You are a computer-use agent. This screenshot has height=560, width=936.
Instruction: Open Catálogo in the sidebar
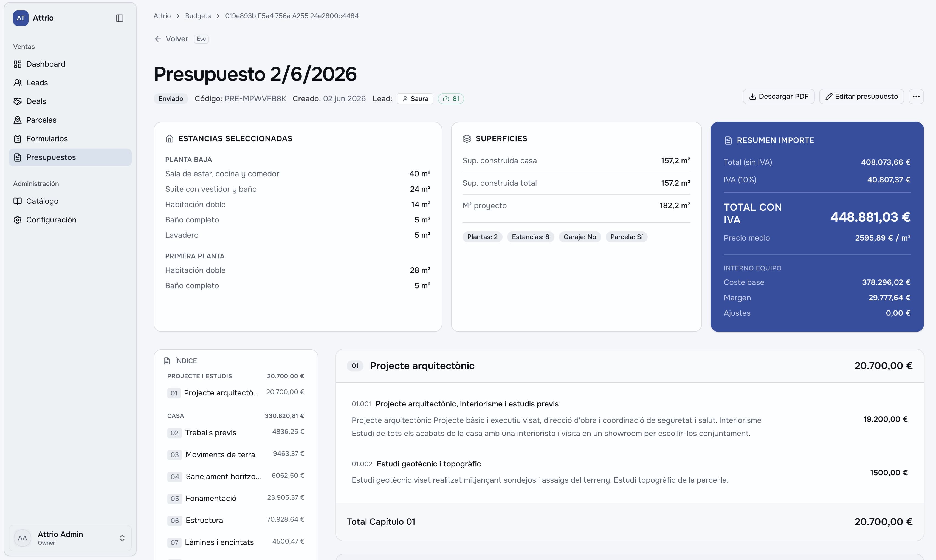[x=70, y=201]
